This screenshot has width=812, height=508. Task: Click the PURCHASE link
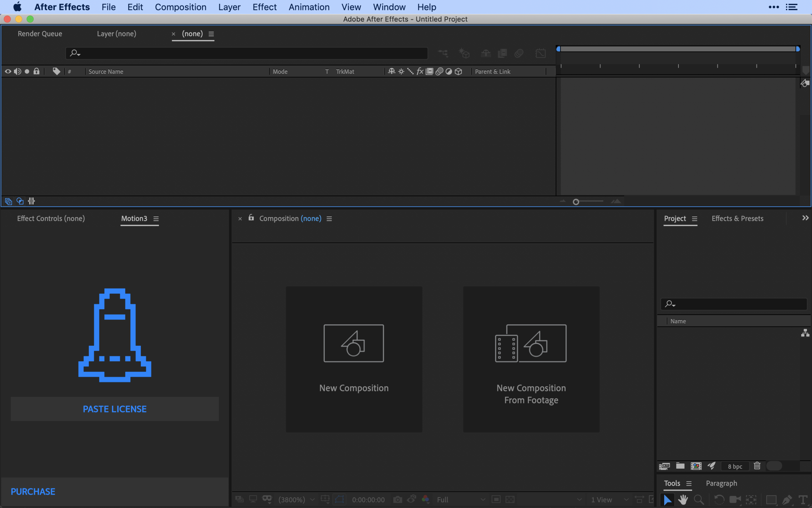(33, 491)
